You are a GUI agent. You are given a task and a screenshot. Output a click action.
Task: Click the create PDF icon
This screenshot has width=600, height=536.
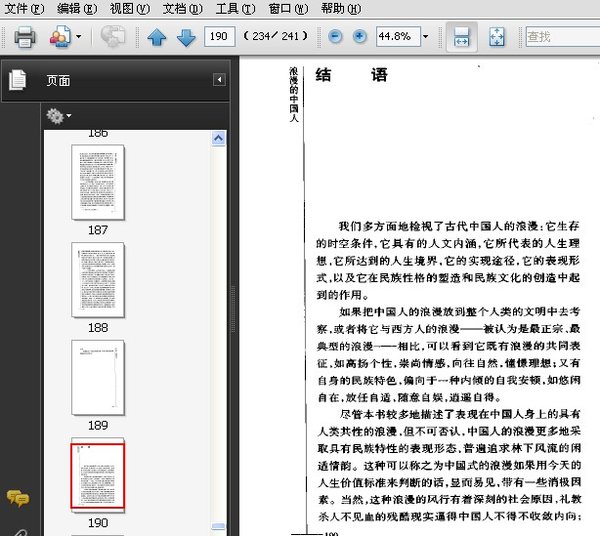point(59,38)
